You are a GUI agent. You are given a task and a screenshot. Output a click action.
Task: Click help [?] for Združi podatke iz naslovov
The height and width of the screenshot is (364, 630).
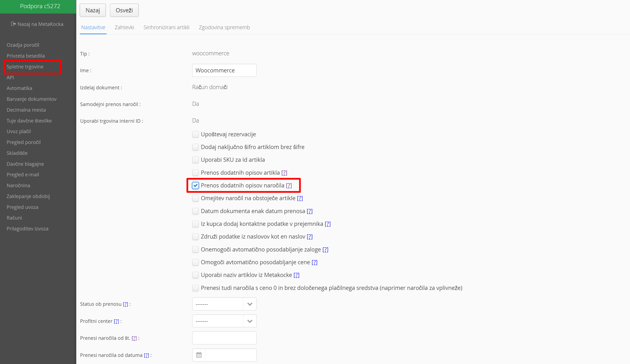tap(310, 236)
